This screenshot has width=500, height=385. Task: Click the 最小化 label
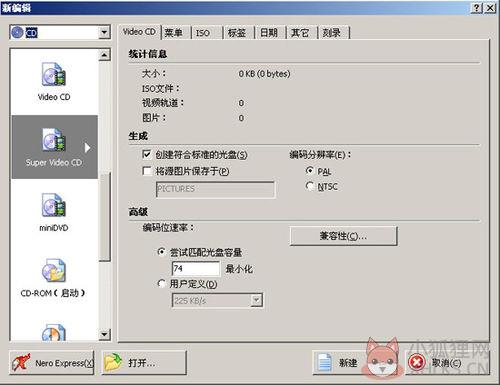pyautogui.click(x=239, y=269)
